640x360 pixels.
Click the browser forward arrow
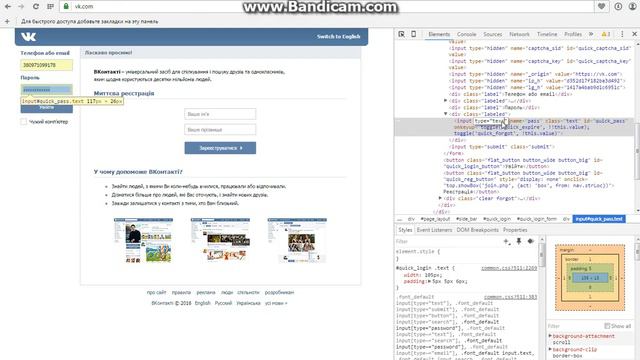click(21, 7)
